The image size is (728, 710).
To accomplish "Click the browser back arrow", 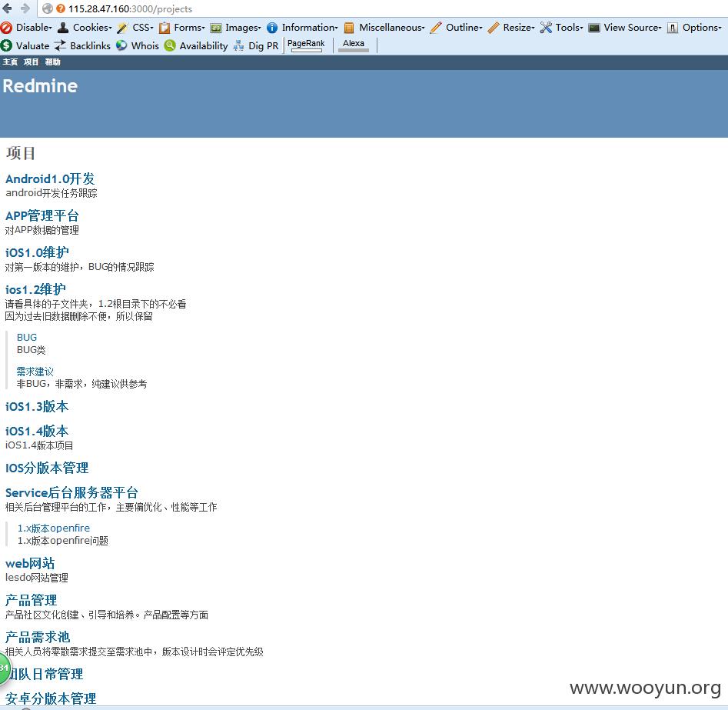I will point(8,8).
